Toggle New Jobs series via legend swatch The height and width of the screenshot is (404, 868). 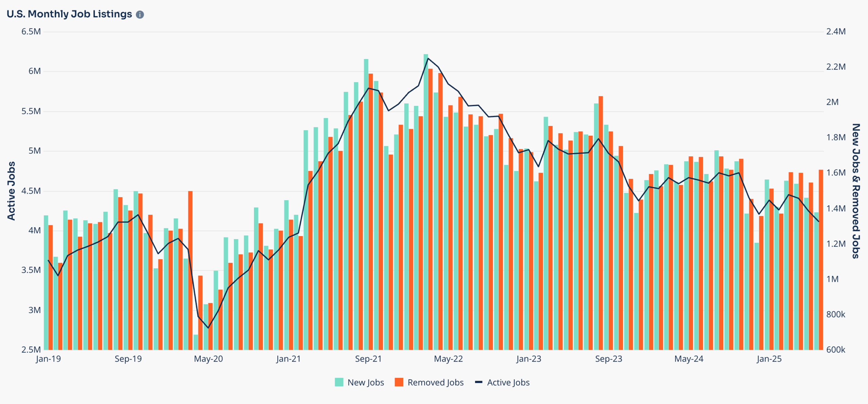[x=339, y=382]
